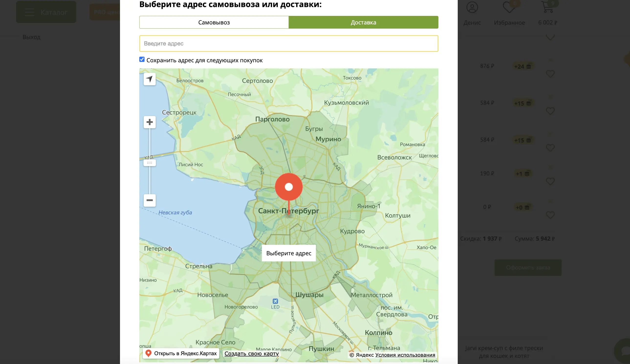Click the Сертолово map label
The image size is (630, 364).
point(258,81)
